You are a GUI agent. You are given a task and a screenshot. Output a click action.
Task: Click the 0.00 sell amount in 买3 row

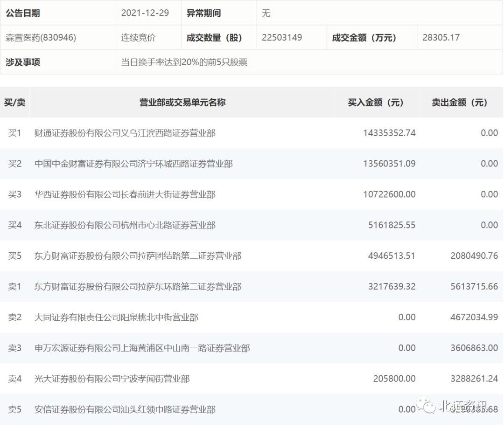tap(489, 194)
